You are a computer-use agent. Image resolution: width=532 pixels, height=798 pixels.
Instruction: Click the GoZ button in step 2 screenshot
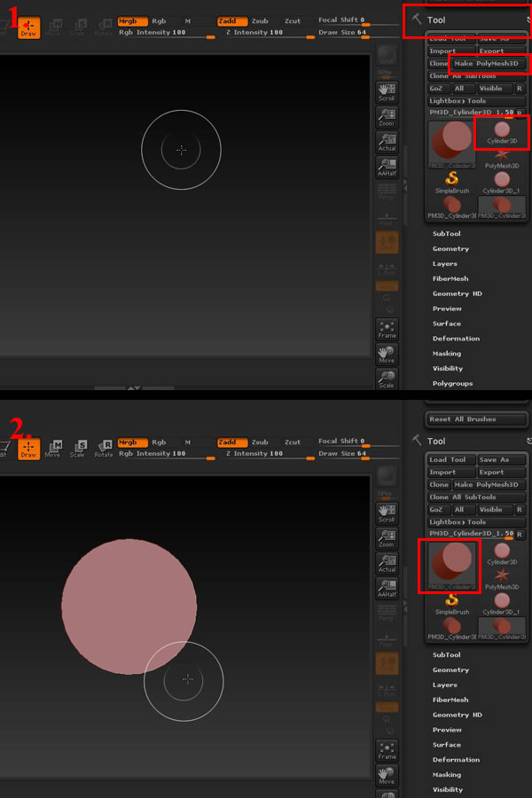[438, 510]
